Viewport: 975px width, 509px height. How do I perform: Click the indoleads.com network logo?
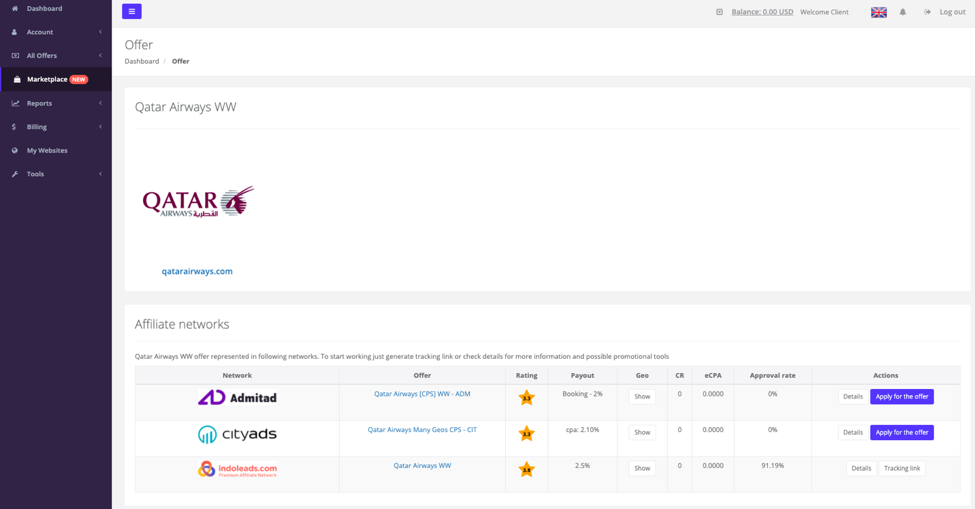[237, 469]
